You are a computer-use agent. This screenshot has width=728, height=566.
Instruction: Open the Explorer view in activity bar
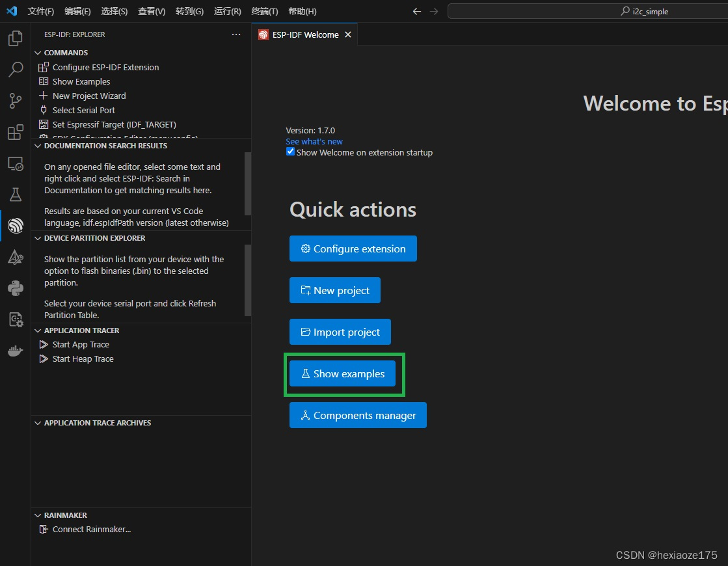point(16,38)
